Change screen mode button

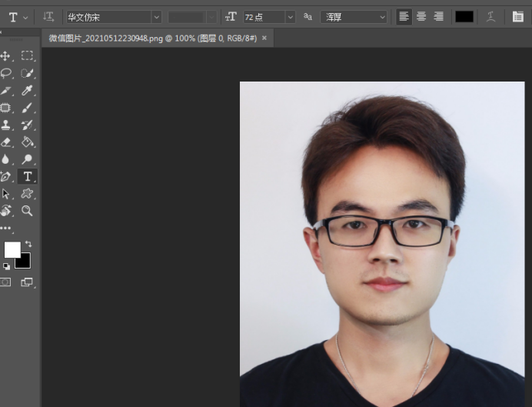(27, 282)
